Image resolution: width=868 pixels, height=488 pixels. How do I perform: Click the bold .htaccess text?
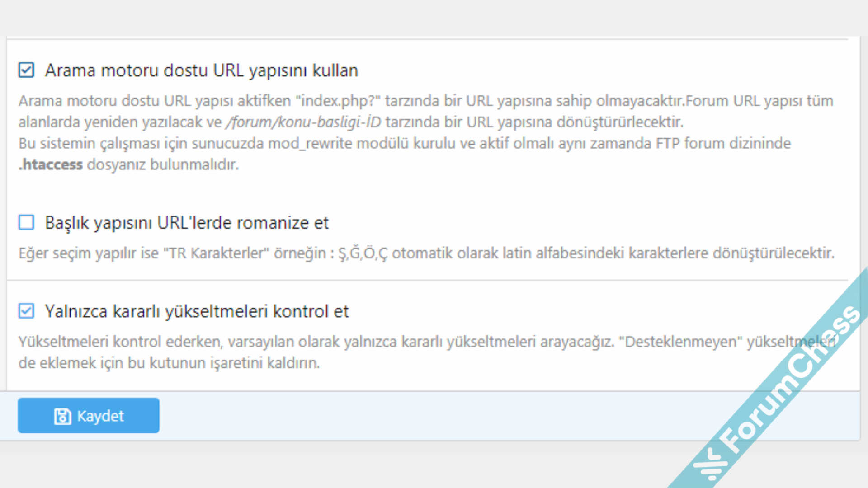coord(51,164)
